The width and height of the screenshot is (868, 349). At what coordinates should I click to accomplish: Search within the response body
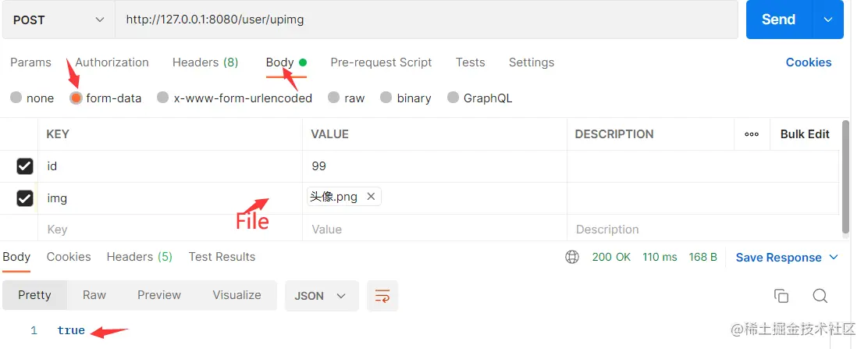click(x=820, y=296)
